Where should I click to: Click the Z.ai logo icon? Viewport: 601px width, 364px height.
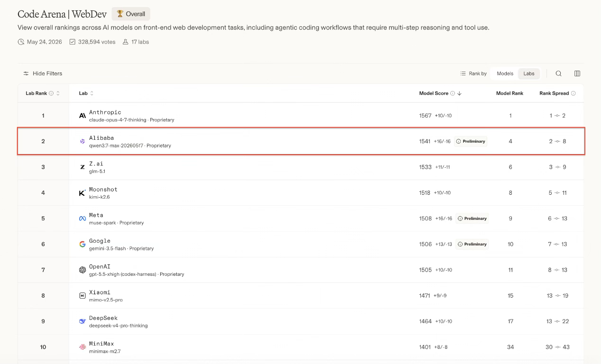pyautogui.click(x=82, y=167)
